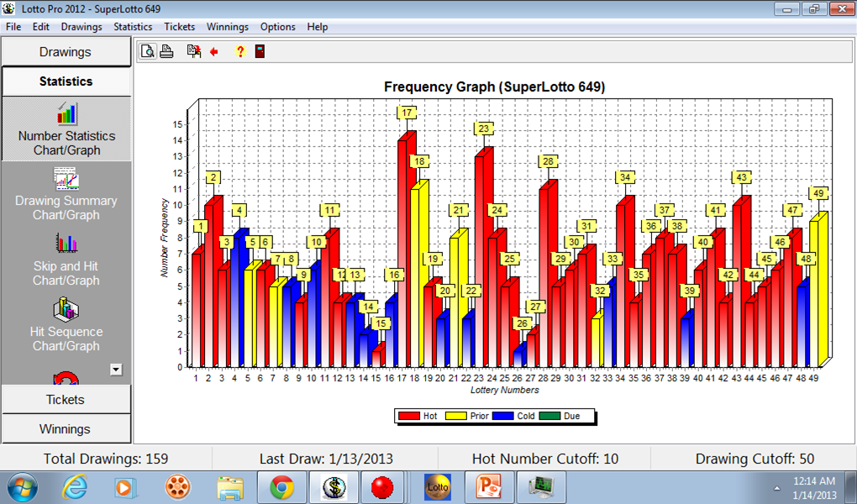Click the red exit door icon
This screenshot has width=857, height=504.
[260, 51]
